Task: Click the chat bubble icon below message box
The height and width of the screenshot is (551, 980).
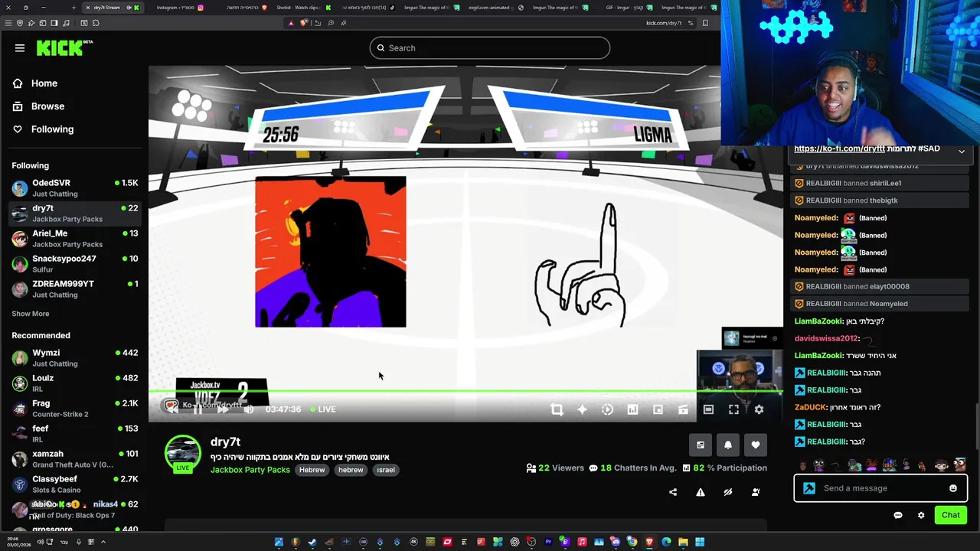Action: (898, 515)
